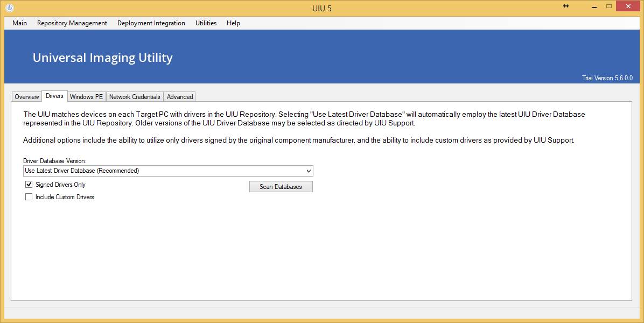The width and height of the screenshot is (644, 323).
Task: Switch to the Advanced tab
Action: coord(180,97)
